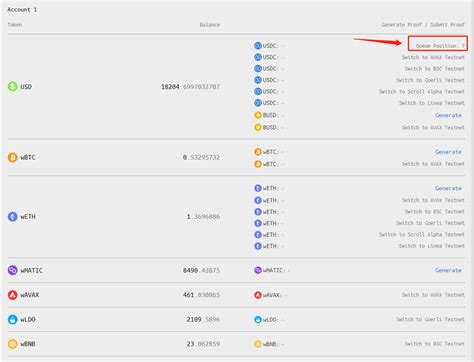Click the small wETH icon in the Switch to Goerli Testnet row

click(258, 223)
